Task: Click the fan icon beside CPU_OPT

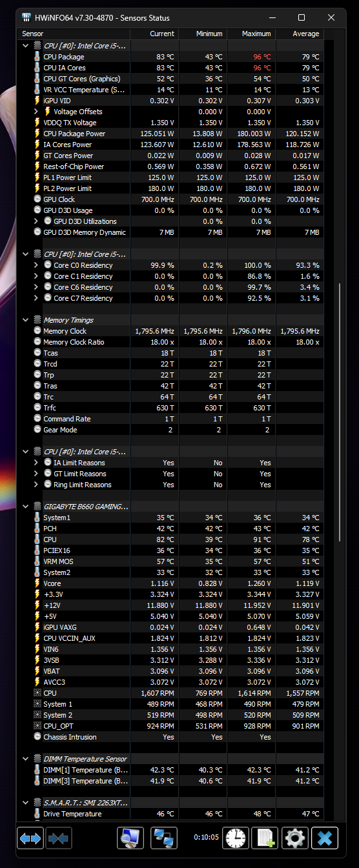Action: [37, 726]
